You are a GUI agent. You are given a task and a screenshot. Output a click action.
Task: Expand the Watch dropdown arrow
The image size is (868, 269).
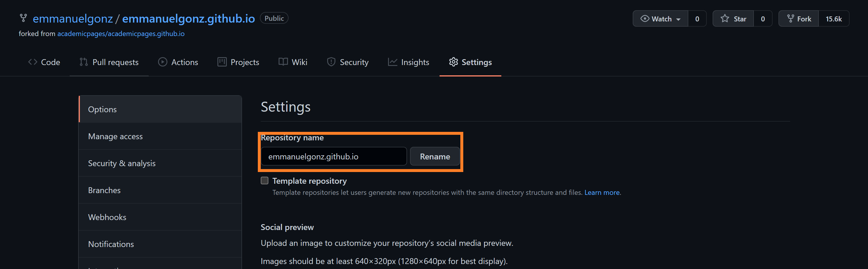(678, 19)
